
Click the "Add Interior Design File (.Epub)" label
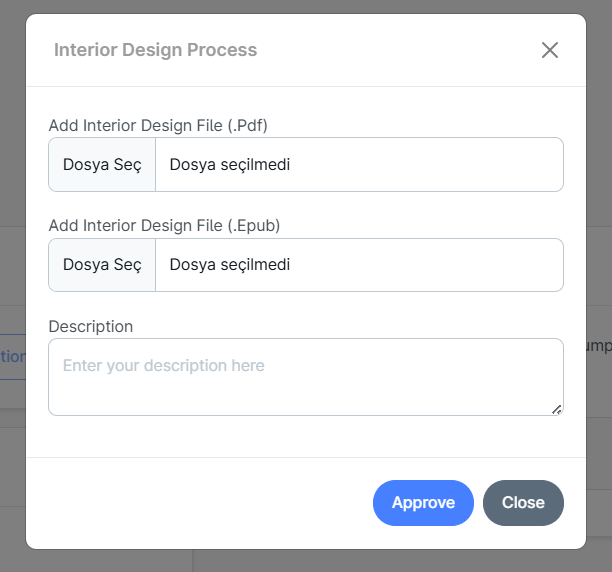click(x=164, y=226)
